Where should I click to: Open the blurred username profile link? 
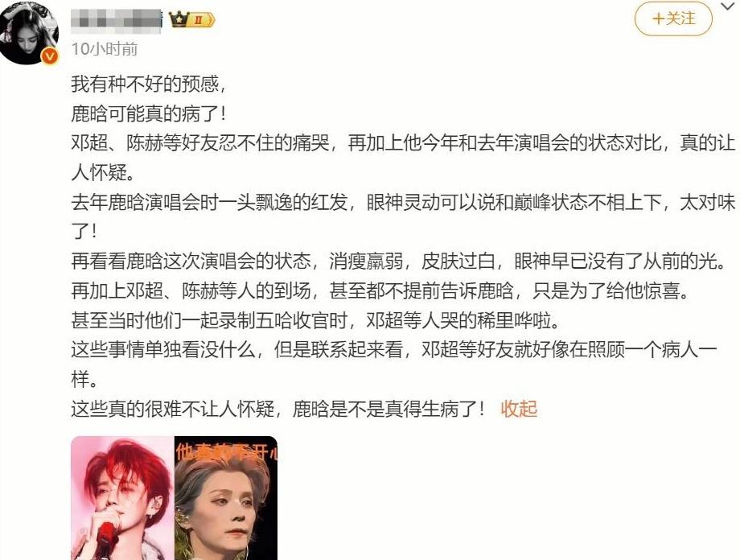click(x=116, y=20)
